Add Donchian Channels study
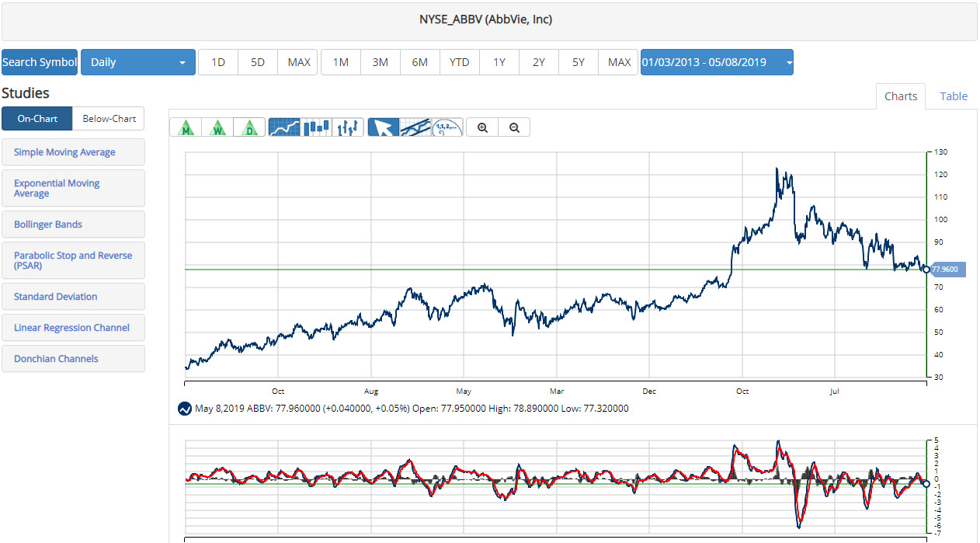980x543 pixels. (73, 359)
